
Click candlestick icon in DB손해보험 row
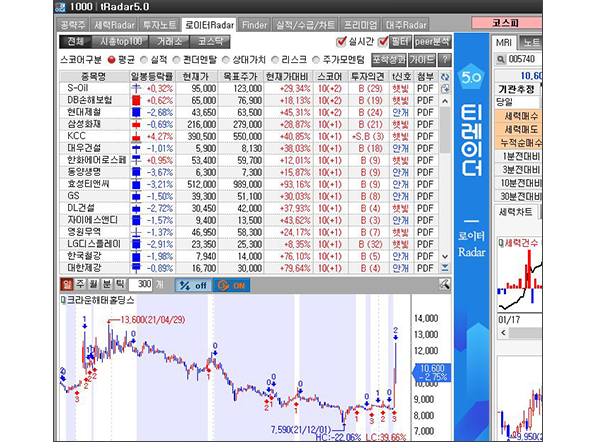coord(136,101)
